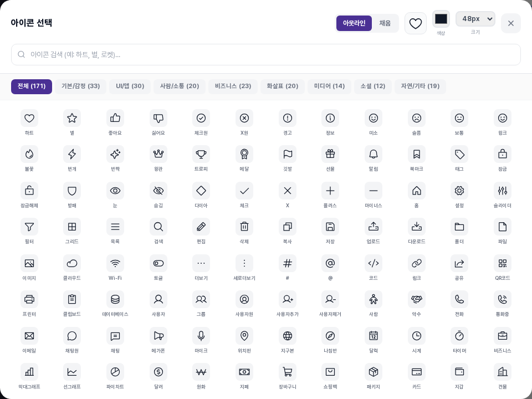532x399 pixels.
Task: Pick the 트로피 trophy icon
Action: tap(201, 155)
